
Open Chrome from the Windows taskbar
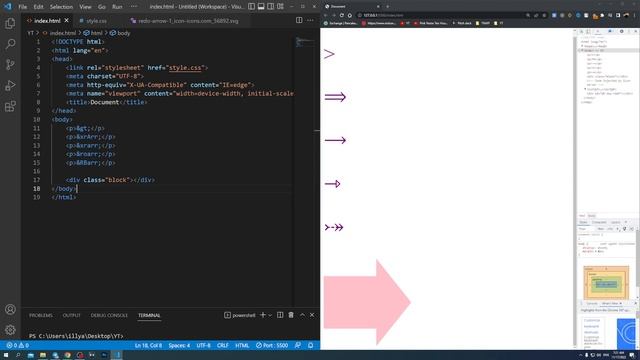(x=67, y=355)
